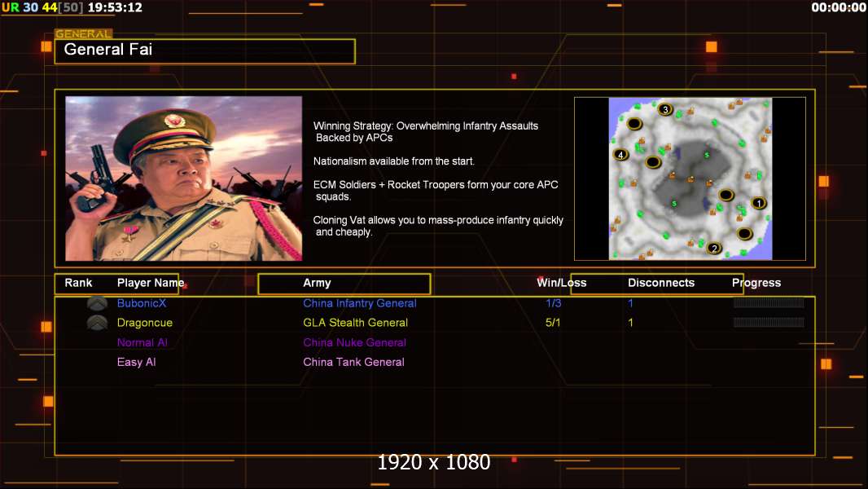The height and width of the screenshot is (489, 868).
Task: Click the Disconnects column header
Action: (x=661, y=283)
